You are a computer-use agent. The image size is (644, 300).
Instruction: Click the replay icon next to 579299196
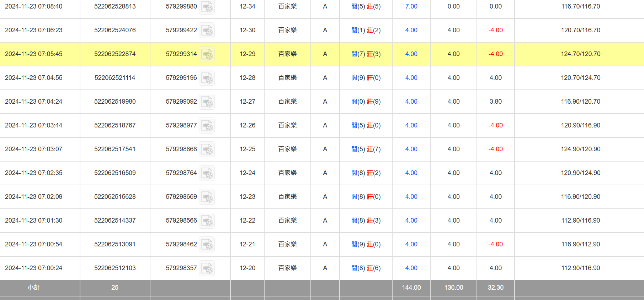(x=207, y=78)
